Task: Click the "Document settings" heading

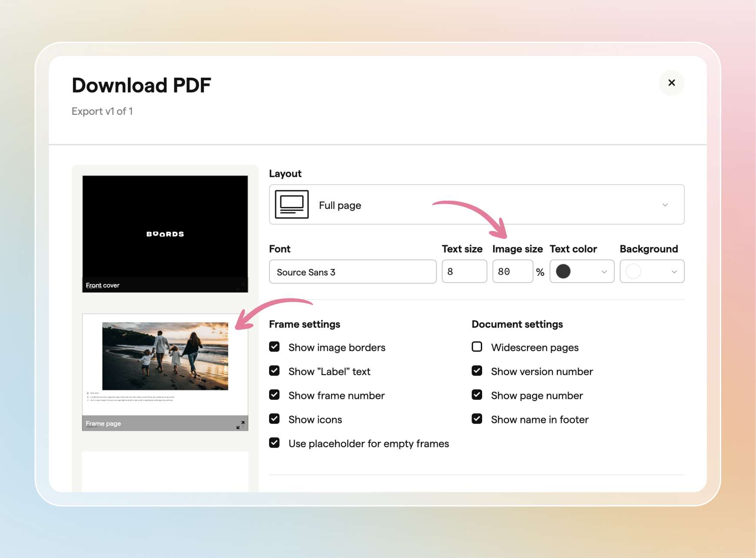Action: 517,324
